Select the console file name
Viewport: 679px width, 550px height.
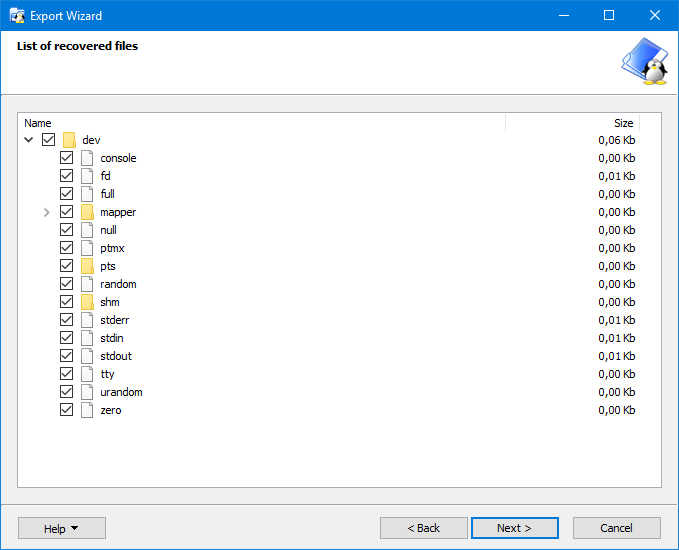pyautogui.click(x=118, y=158)
